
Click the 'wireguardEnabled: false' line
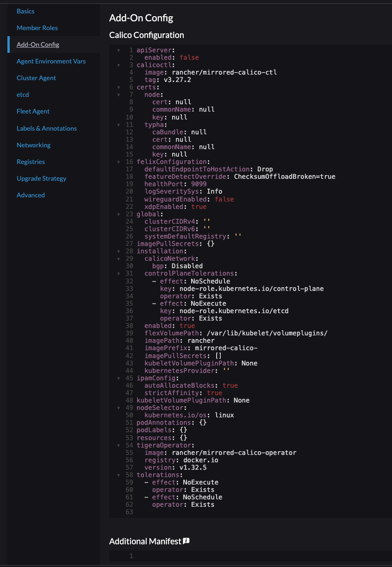pos(189,199)
